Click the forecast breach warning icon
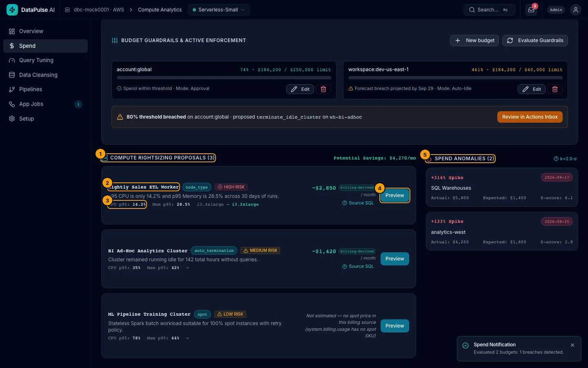The height and width of the screenshot is (368, 588). pos(351,88)
